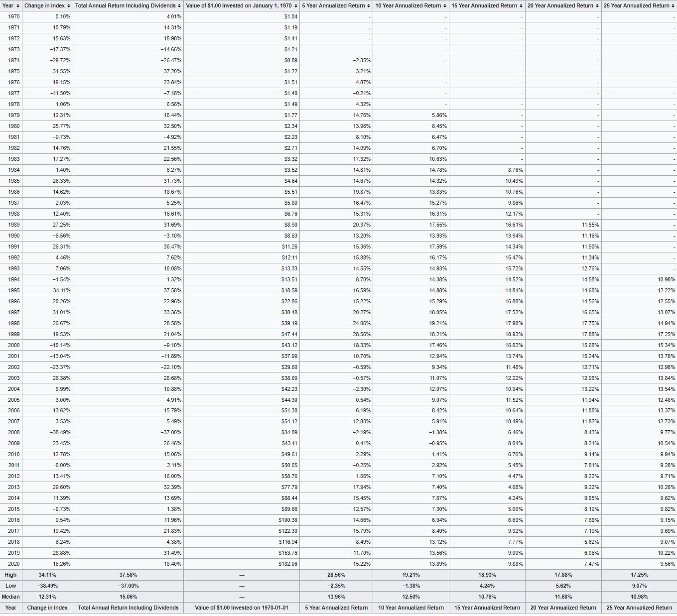Sort the Value of $1.00 Invested column arrows
The image size is (677, 616).
(296, 5)
